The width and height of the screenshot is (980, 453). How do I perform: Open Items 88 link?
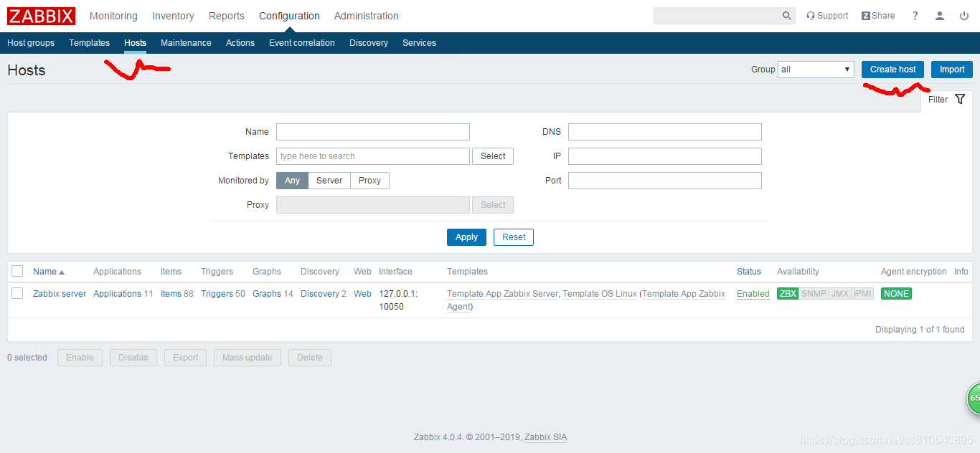[x=171, y=294]
